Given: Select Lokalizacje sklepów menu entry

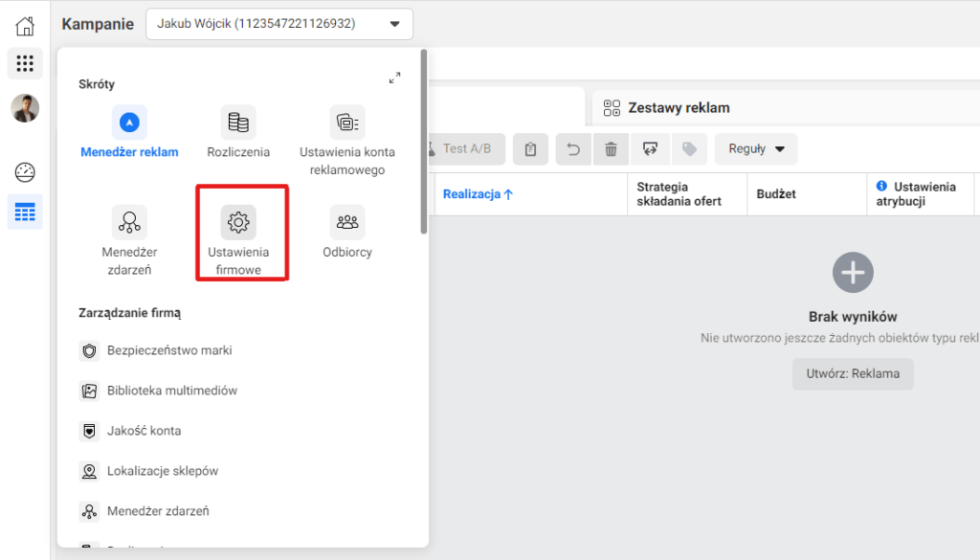Looking at the screenshot, I should [149, 471].
